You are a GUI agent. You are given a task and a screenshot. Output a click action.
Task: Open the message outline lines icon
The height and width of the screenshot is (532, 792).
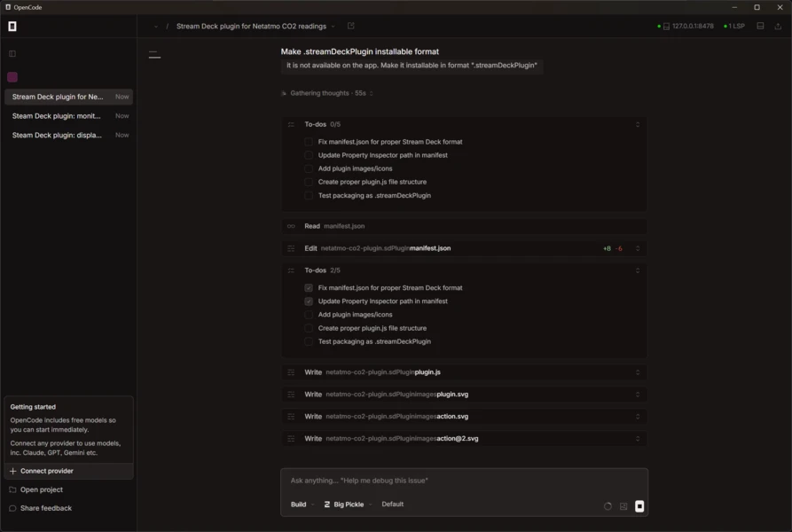coord(154,55)
